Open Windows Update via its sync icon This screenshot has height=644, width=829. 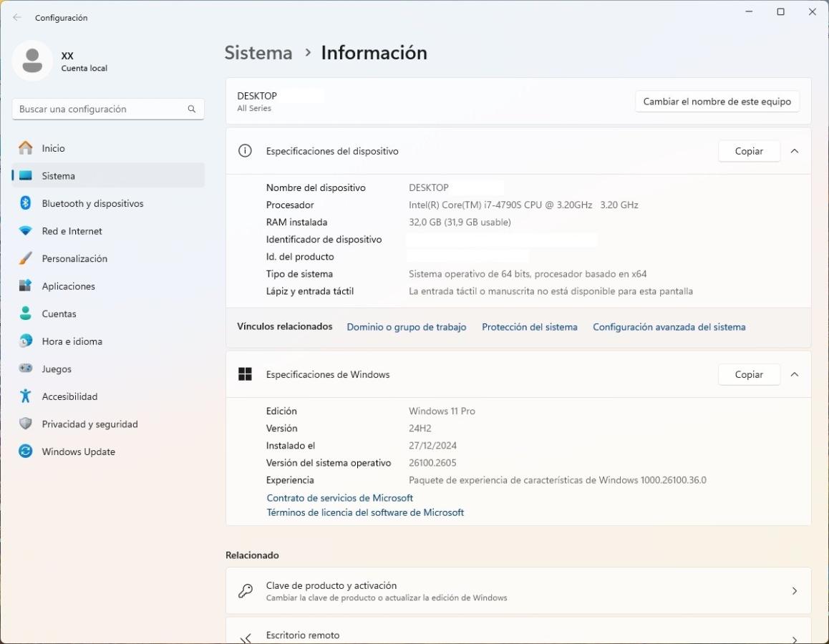[x=26, y=452]
